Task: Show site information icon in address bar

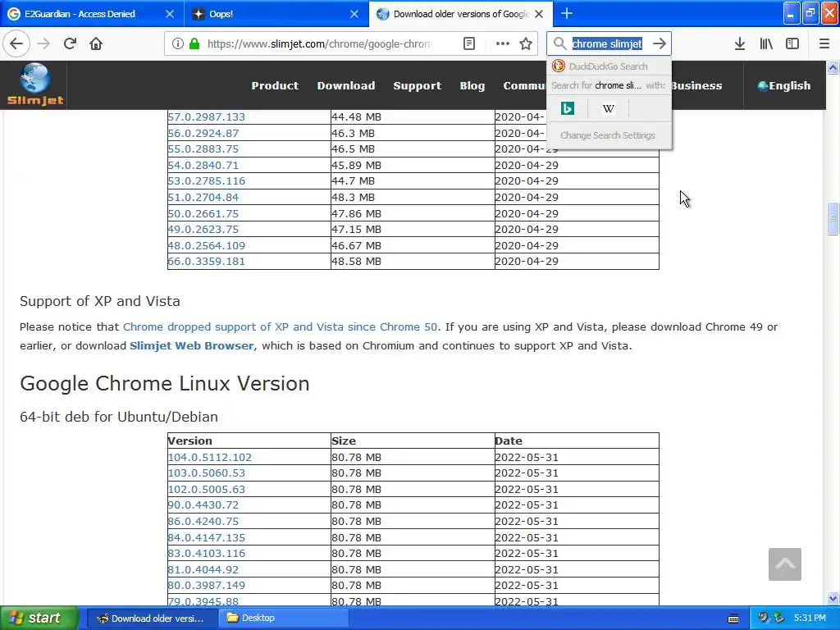Action: [177, 43]
